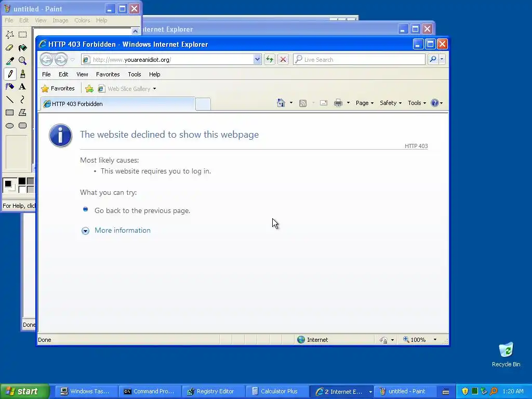Choose the Rounded Rectangle tool in Paint

[x=23, y=126]
